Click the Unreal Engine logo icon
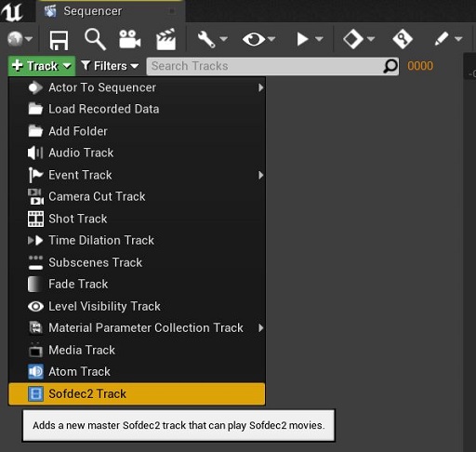Viewport: 476px width, 452px height. click(12, 12)
